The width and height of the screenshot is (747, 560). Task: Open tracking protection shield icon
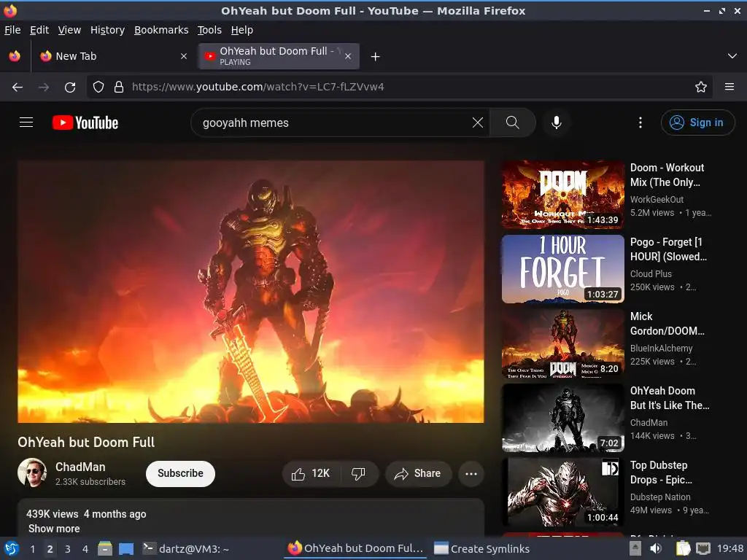point(98,87)
